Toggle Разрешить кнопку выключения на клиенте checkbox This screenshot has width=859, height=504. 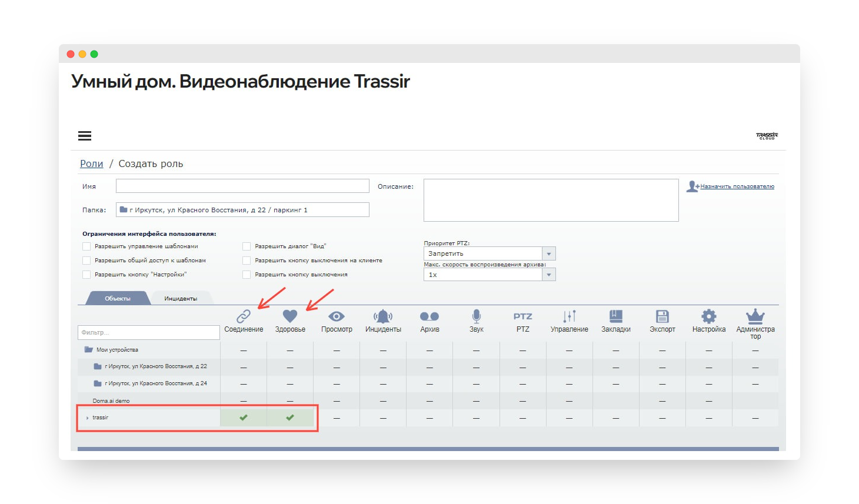[x=247, y=261]
